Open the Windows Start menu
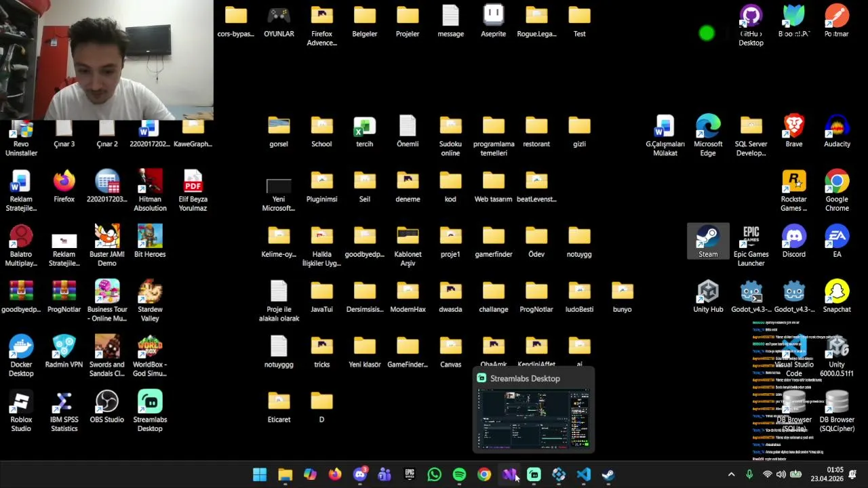 260,474
